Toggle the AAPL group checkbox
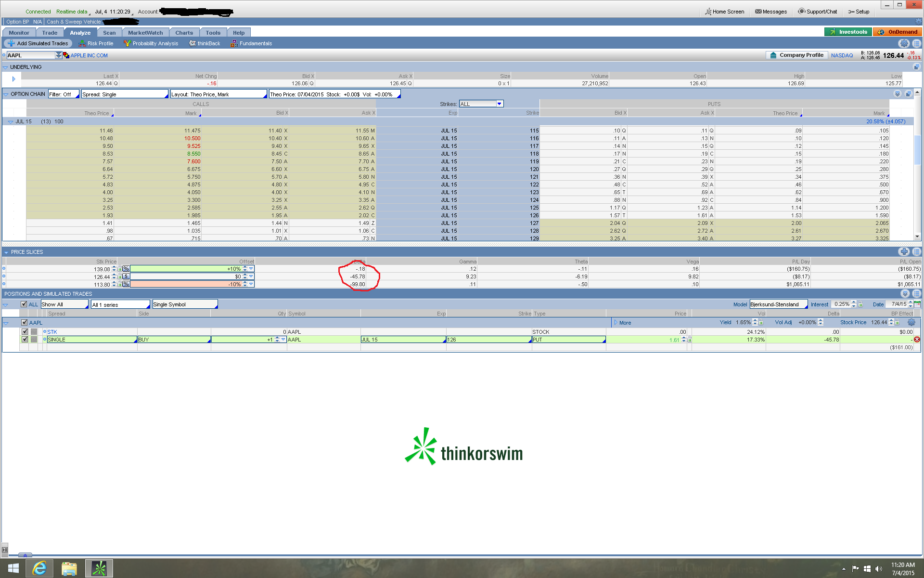Screen dimensions: 924x578 24,323
